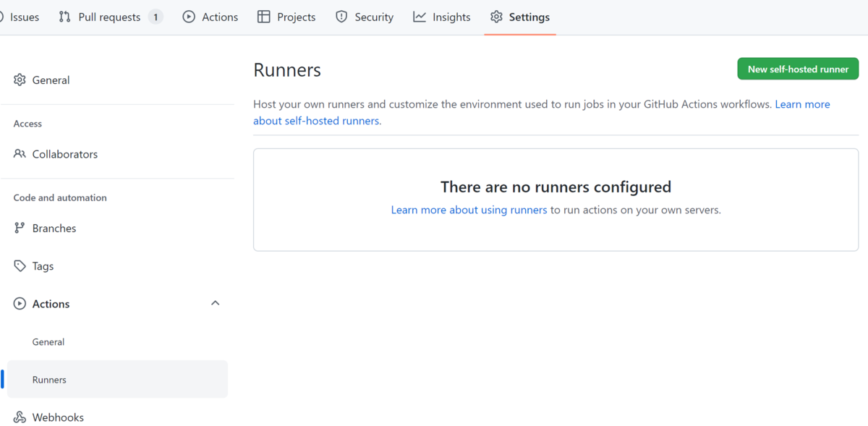Open the Security shield icon
The width and height of the screenshot is (868, 426).
341,17
